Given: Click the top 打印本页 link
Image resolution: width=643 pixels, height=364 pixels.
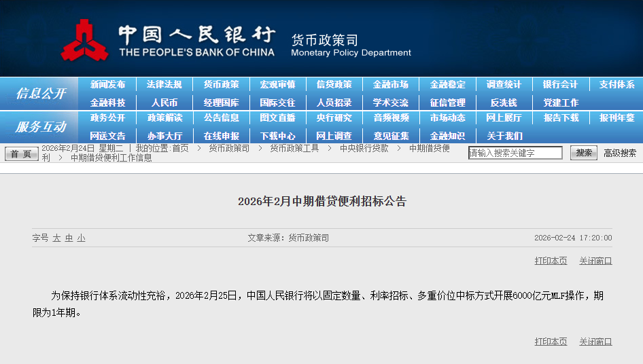Looking at the screenshot, I should 551,261.
